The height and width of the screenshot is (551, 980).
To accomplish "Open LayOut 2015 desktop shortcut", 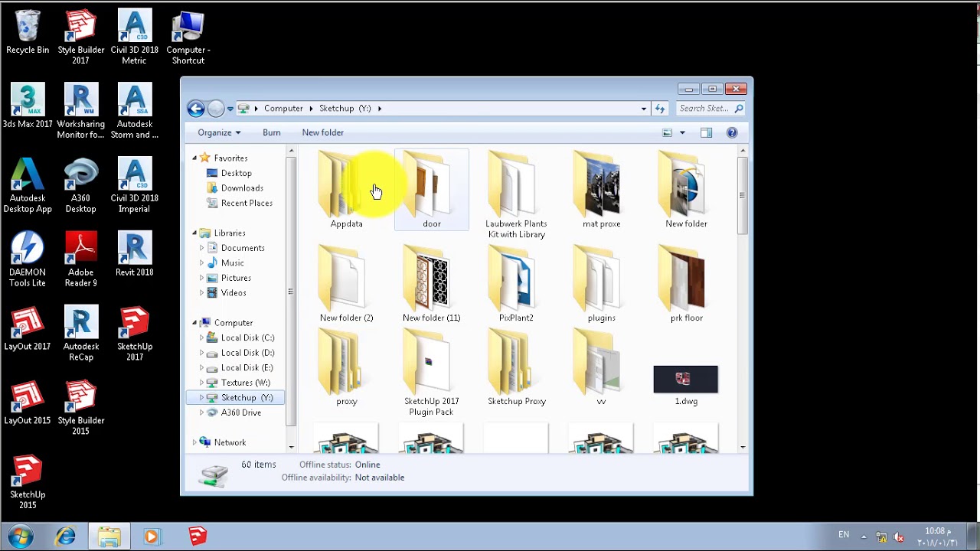I will click(x=28, y=403).
